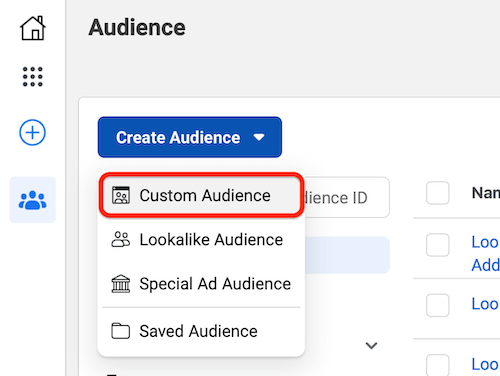The image size is (500, 376).
Task: Tick the checkbox for the Loo Add row
Action: pos(438,245)
